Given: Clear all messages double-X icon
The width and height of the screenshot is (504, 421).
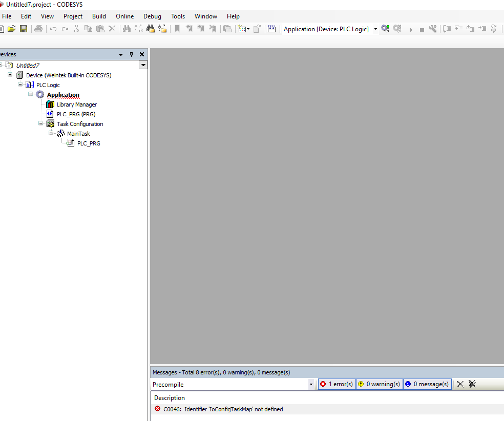Looking at the screenshot, I should coord(472,384).
